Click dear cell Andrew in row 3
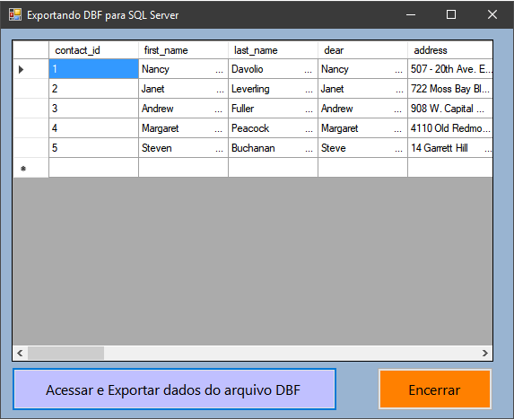The image size is (514, 420). tap(363, 109)
